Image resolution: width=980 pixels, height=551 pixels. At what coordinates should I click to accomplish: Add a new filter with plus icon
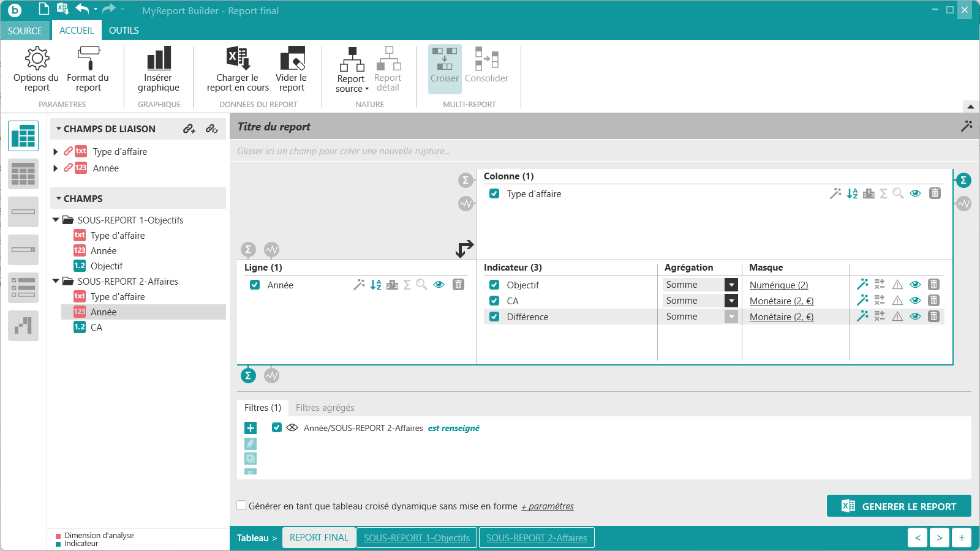click(x=251, y=428)
